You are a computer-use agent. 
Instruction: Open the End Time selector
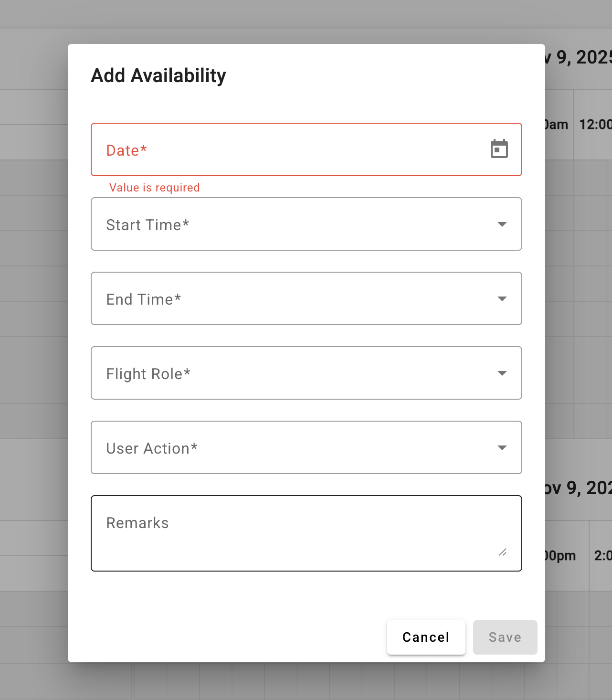[x=306, y=298]
